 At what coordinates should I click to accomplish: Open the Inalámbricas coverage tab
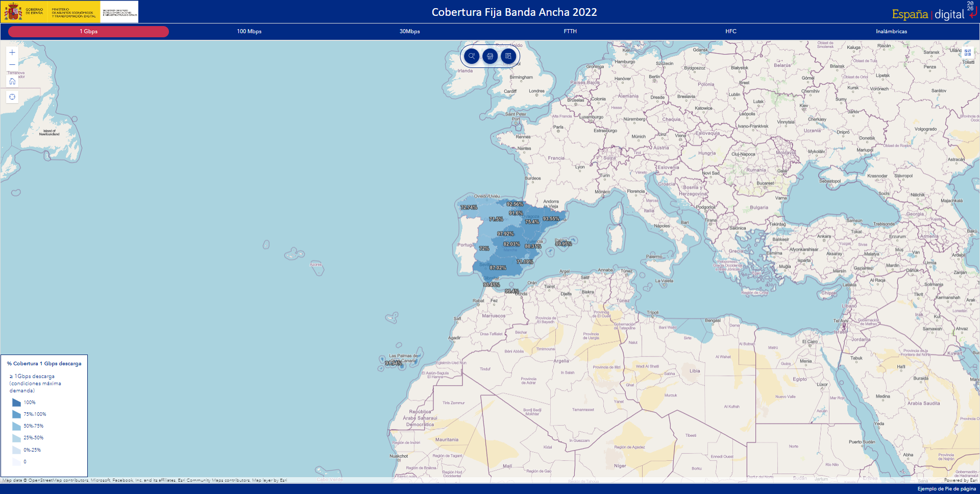(x=891, y=32)
